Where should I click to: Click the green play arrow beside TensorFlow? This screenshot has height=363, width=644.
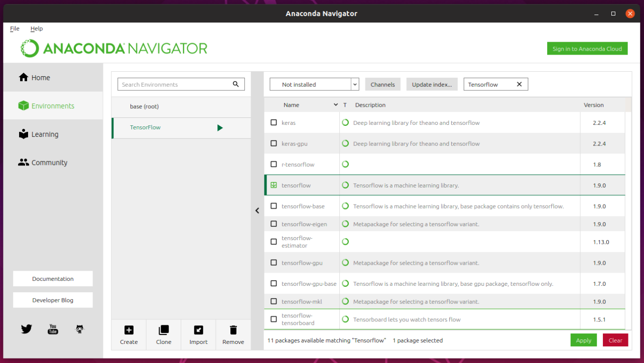tap(220, 128)
